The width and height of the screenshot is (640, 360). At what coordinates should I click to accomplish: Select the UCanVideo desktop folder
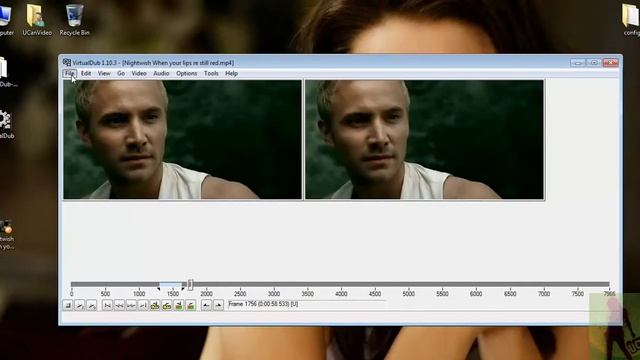[x=37, y=20]
